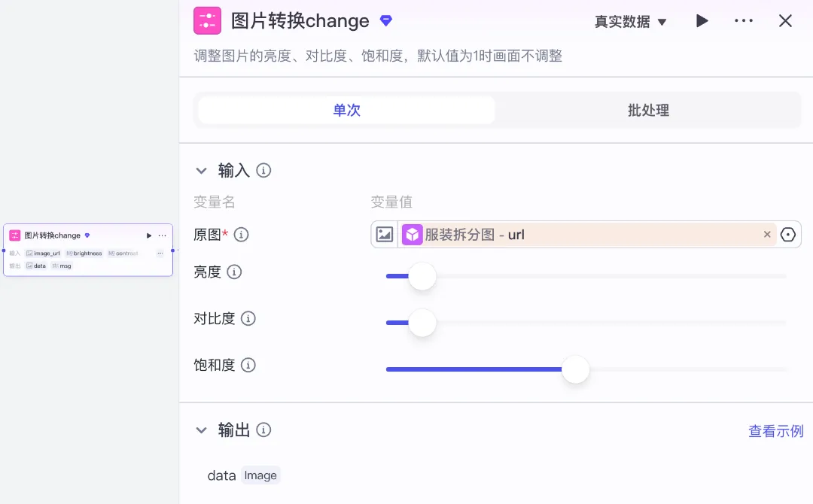
Task: Click the play button on the canvas node card
Action: click(149, 235)
